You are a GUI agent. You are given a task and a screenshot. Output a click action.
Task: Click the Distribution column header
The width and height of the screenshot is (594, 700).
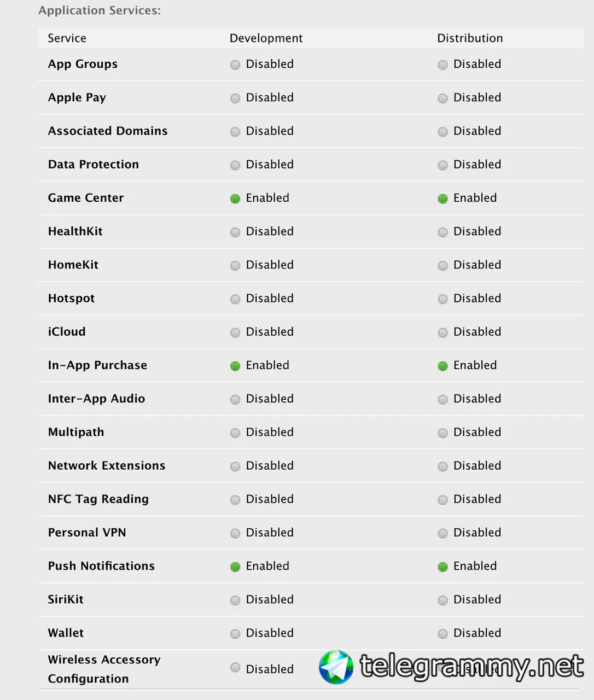click(x=470, y=38)
